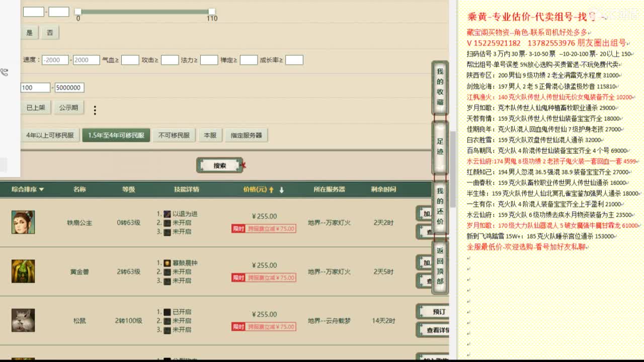Click the 暮鼓晨钟 skill icon

(x=167, y=263)
